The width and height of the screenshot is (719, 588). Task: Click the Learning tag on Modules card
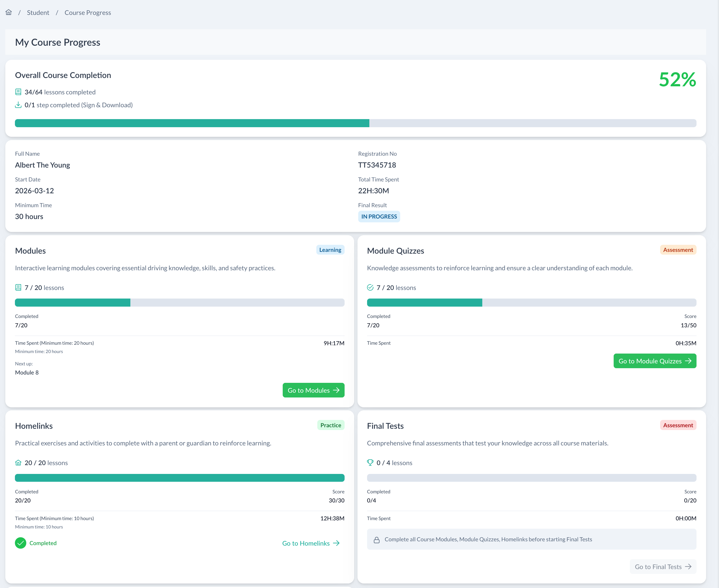point(330,250)
